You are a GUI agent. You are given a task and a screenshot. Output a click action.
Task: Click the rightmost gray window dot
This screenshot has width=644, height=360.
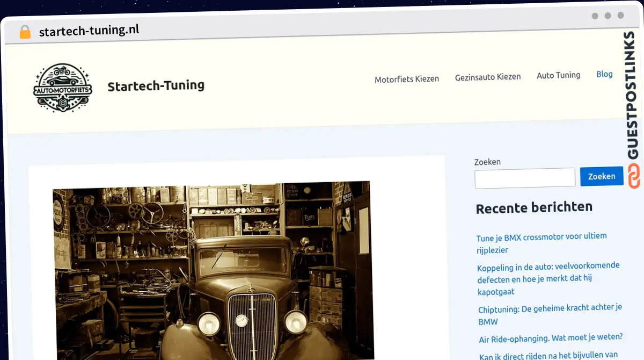click(x=620, y=16)
